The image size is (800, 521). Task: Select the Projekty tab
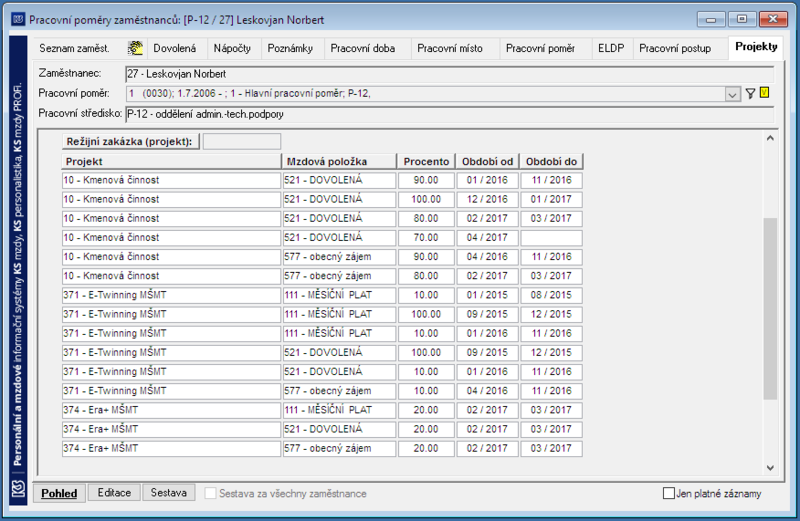pos(756,47)
